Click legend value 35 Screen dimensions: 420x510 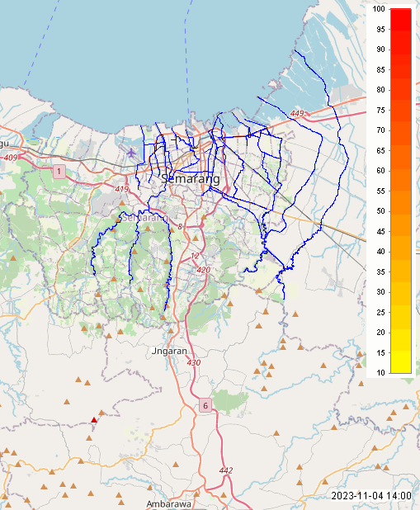(x=381, y=272)
